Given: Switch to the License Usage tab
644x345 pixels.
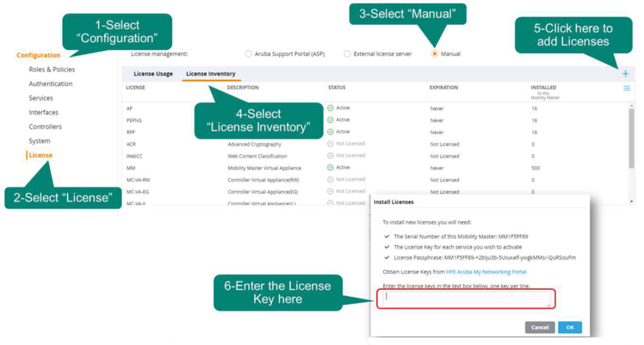Looking at the screenshot, I should point(153,74).
